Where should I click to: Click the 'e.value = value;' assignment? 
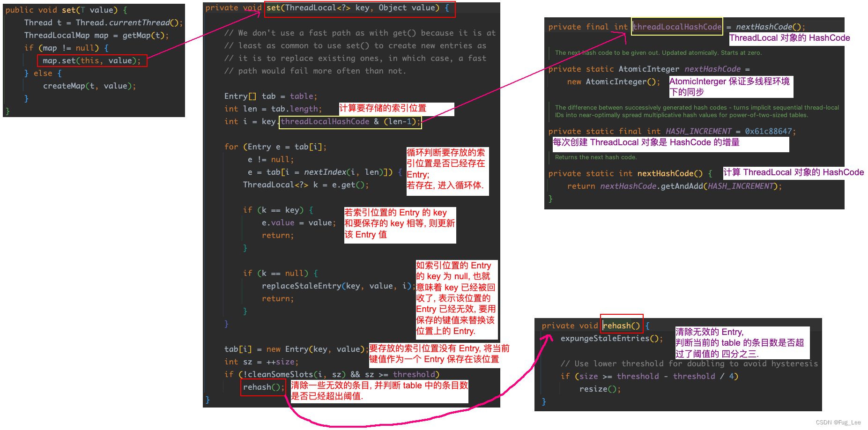point(299,222)
